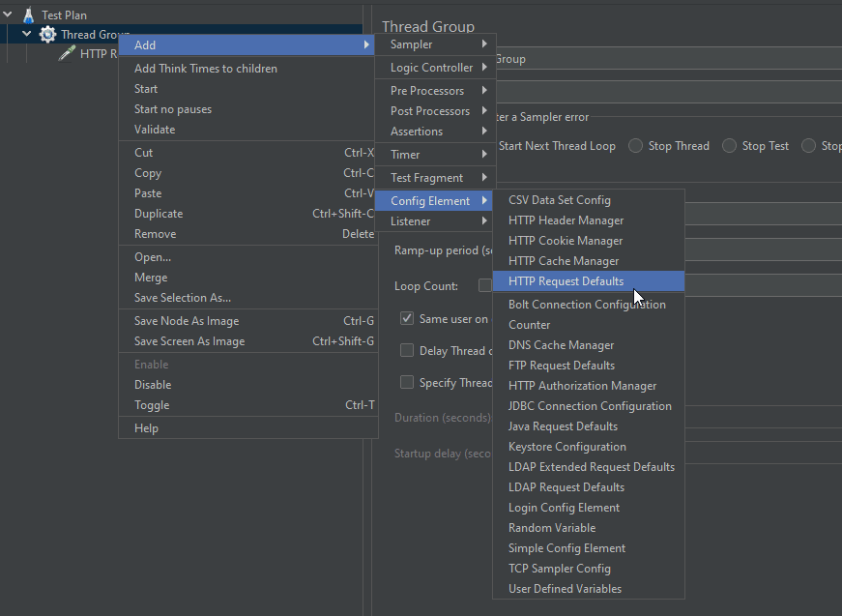Click Disable in the context menu

[247, 385]
